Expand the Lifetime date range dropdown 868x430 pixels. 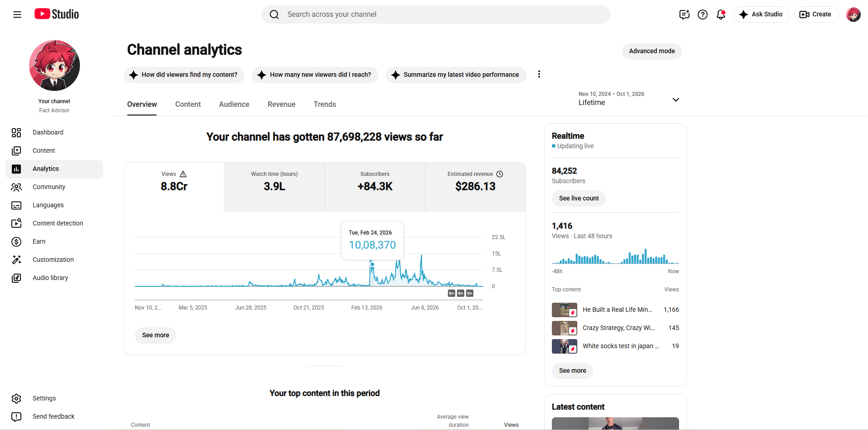[x=629, y=99]
